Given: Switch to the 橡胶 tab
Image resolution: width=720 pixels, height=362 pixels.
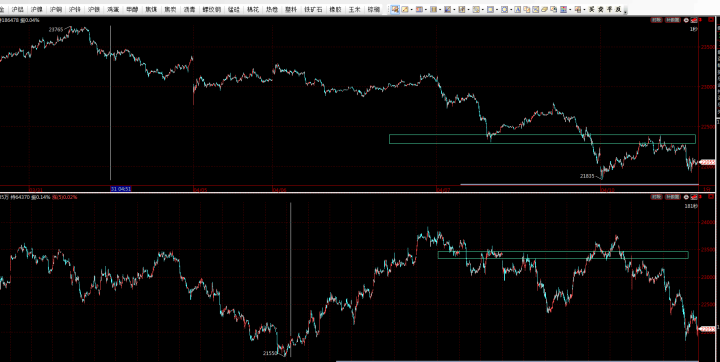Looking at the screenshot, I should (x=335, y=9).
